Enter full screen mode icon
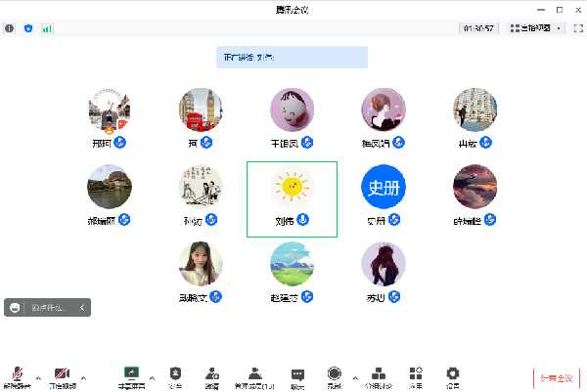 tap(578, 29)
